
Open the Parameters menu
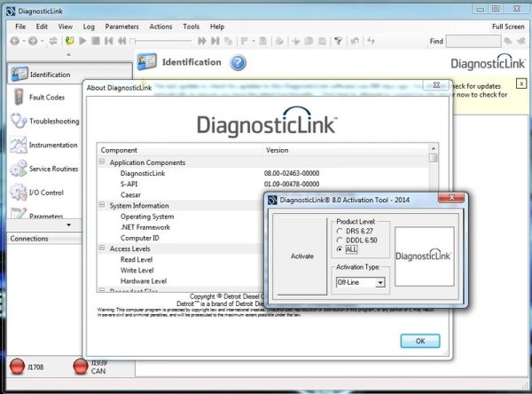click(x=121, y=28)
